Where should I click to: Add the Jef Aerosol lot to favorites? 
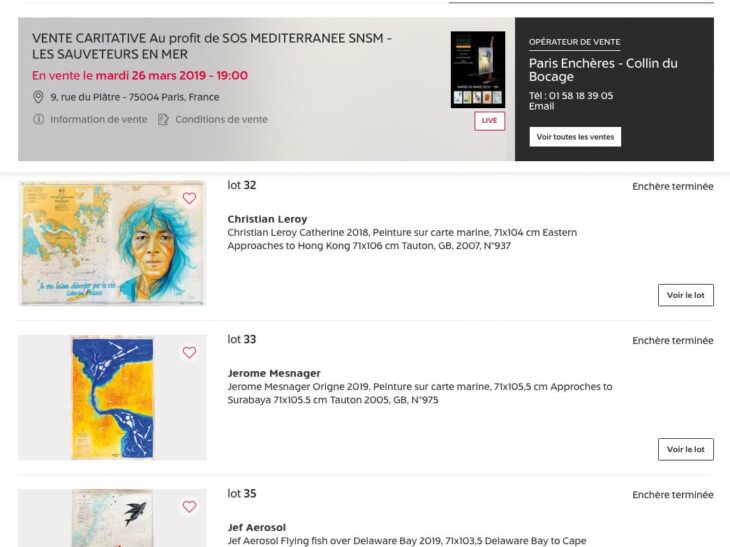(x=189, y=506)
